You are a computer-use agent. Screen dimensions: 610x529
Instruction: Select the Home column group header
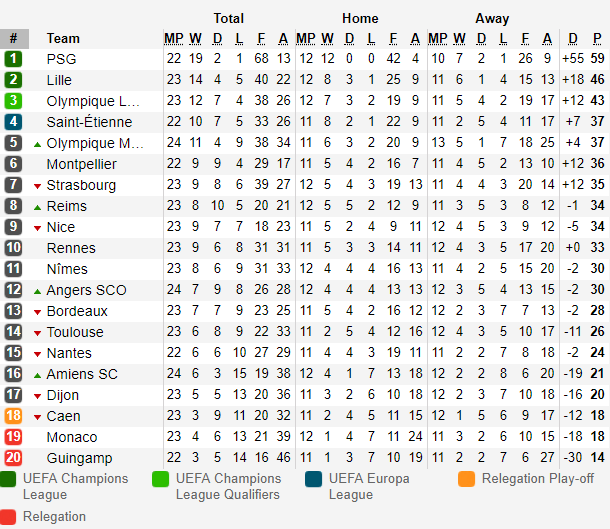coord(360,18)
